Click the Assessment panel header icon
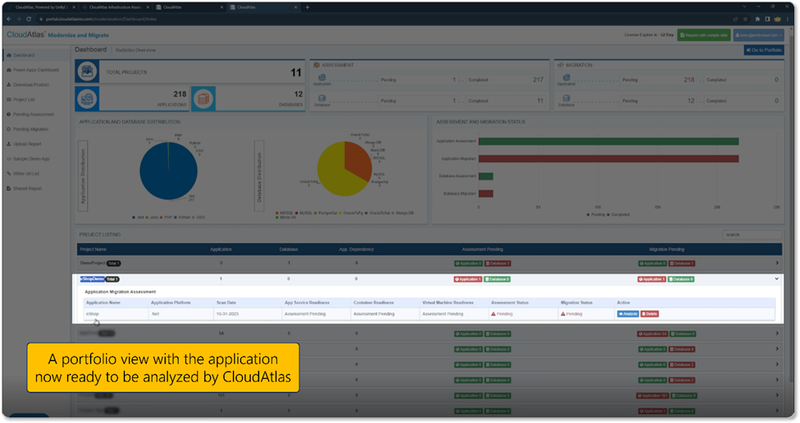Viewport: 800px width, 423px height. point(317,65)
